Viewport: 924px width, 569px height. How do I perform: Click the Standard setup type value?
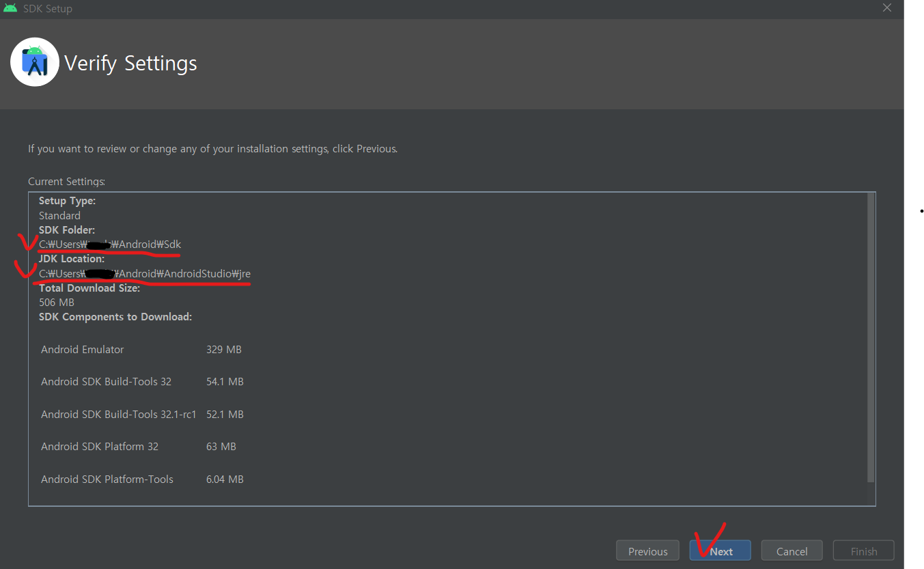[x=59, y=215]
